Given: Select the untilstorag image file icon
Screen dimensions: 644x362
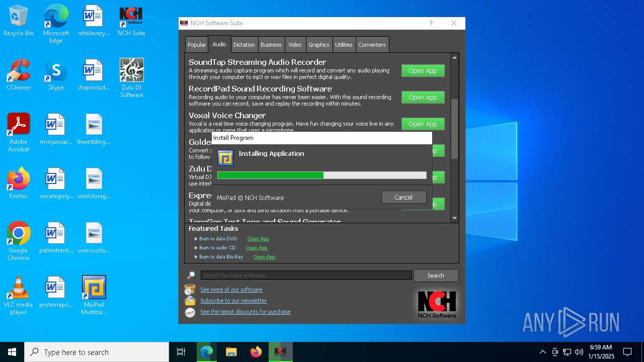Looking at the screenshot, I should (x=94, y=184).
